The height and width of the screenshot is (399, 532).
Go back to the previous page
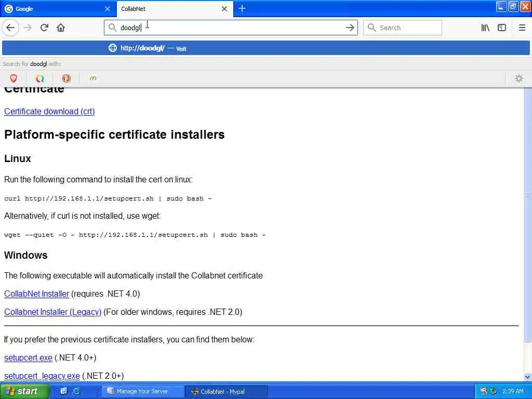coord(10,28)
